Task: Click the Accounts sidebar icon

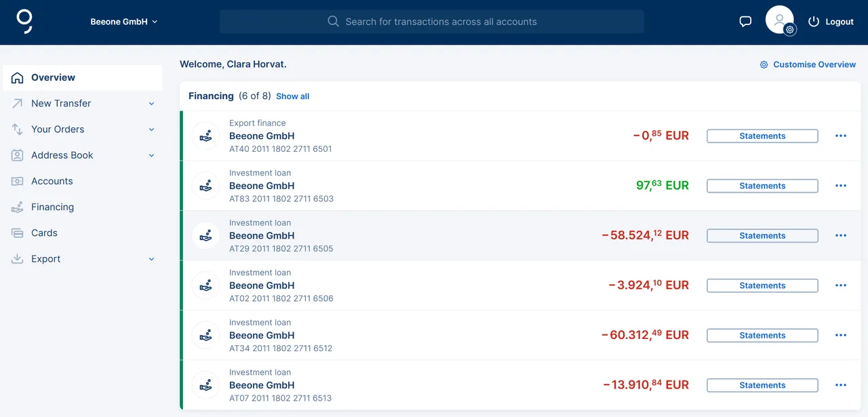Action: click(x=18, y=181)
